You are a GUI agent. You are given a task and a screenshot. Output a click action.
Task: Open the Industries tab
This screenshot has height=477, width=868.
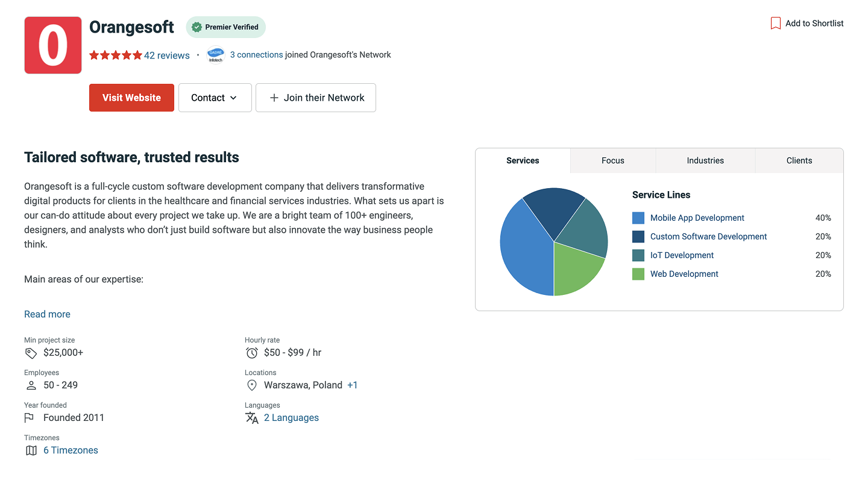coord(705,160)
